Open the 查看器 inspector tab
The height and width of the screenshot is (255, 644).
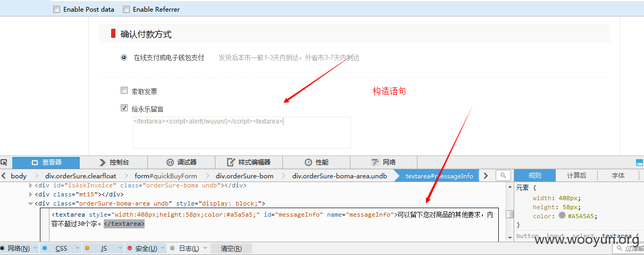click(x=46, y=162)
